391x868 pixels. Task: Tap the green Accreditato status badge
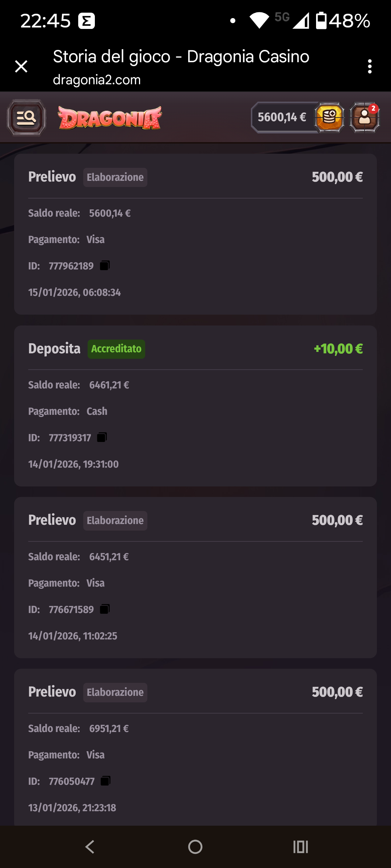116,349
